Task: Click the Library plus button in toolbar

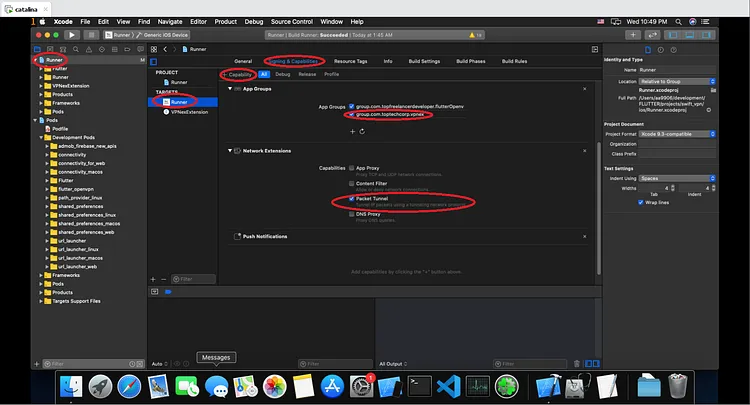Action: [x=632, y=35]
